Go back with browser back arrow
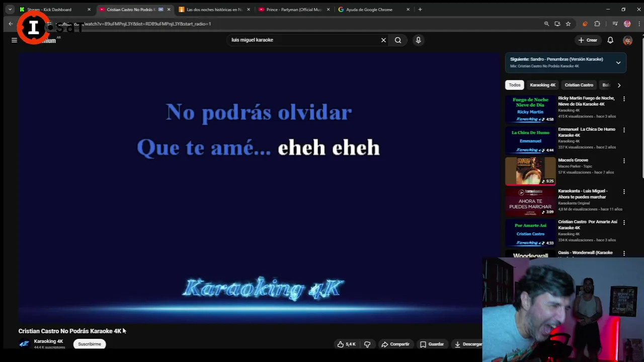644x362 pixels. (11, 24)
